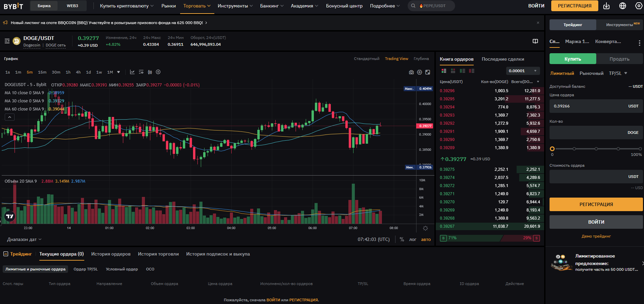
Task: Switch chart to Стандартный view
Action: 367,59
